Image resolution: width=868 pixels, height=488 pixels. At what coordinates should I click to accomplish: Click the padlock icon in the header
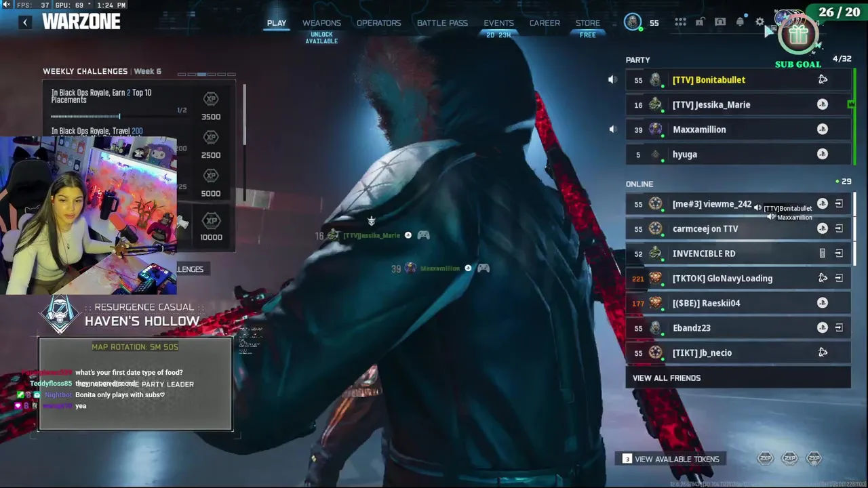(701, 22)
